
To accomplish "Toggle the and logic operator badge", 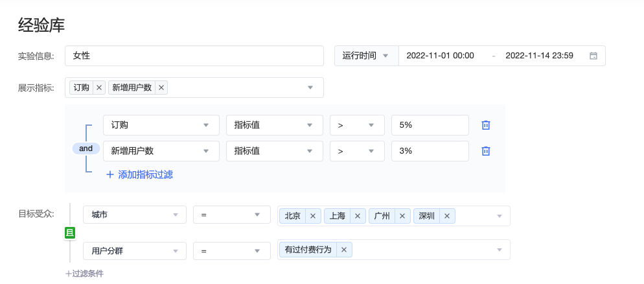I will pyautogui.click(x=86, y=148).
